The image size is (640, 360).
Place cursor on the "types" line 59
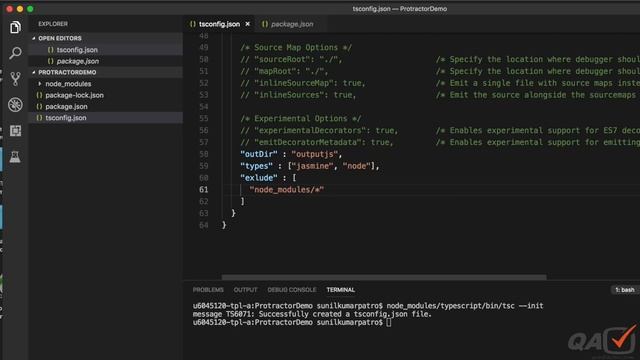tap(309, 166)
